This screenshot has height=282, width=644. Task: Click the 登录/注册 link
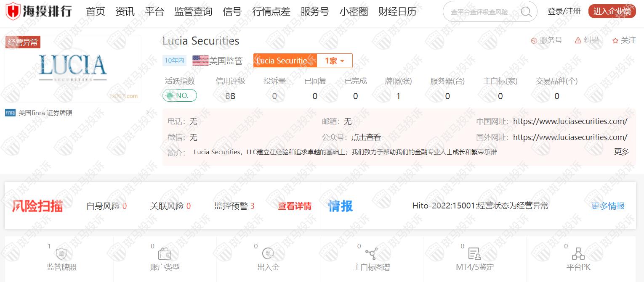tap(564, 11)
